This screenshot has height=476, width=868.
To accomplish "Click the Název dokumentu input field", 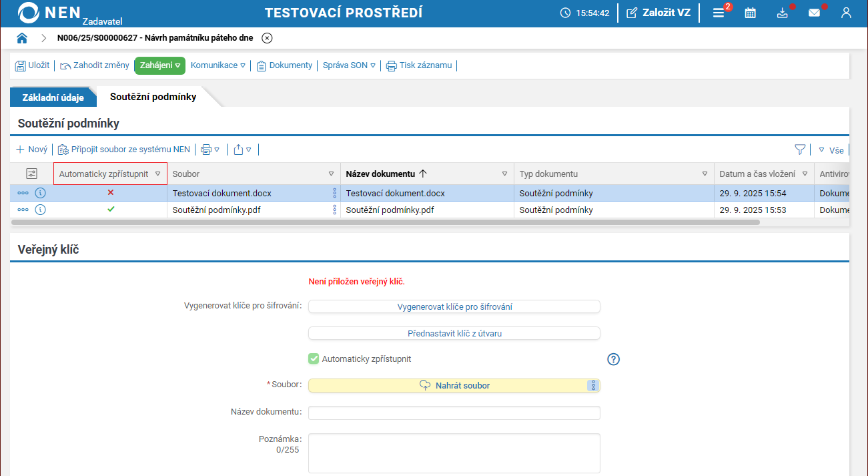I will point(454,413).
